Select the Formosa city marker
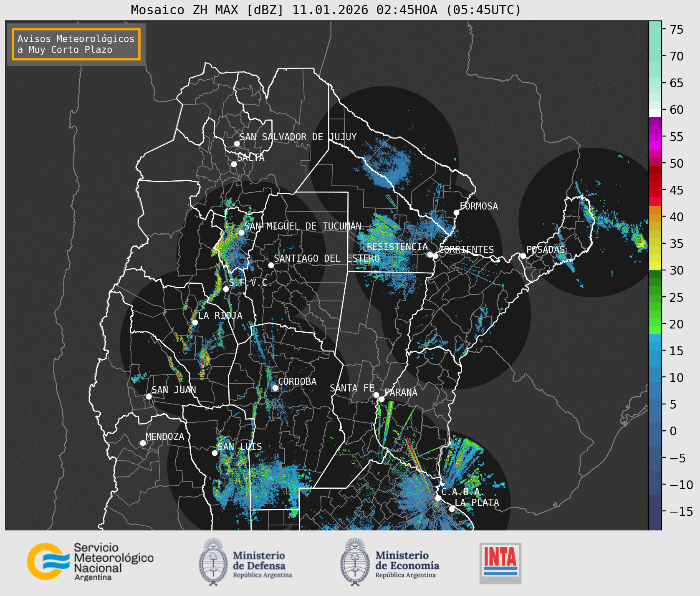The image size is (700, 596). [457, 212]
